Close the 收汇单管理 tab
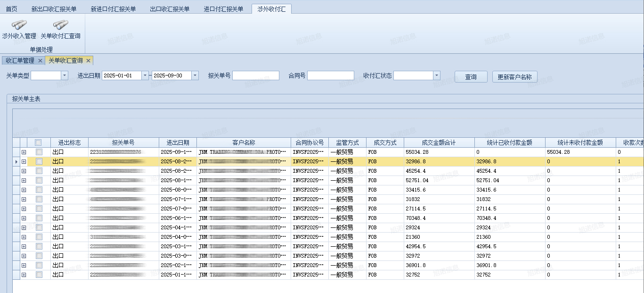644x293 pixels. pos(40,61)
